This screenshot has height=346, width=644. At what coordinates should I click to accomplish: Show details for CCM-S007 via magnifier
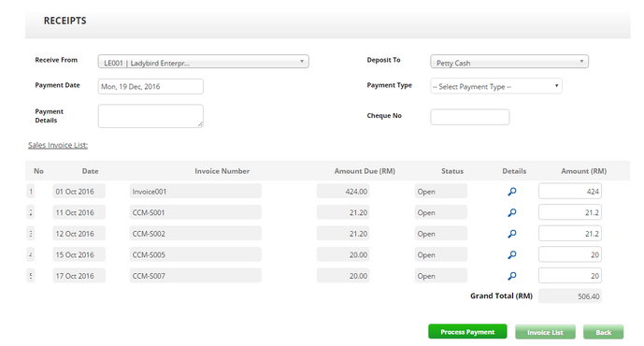click(x=512, y=276)
